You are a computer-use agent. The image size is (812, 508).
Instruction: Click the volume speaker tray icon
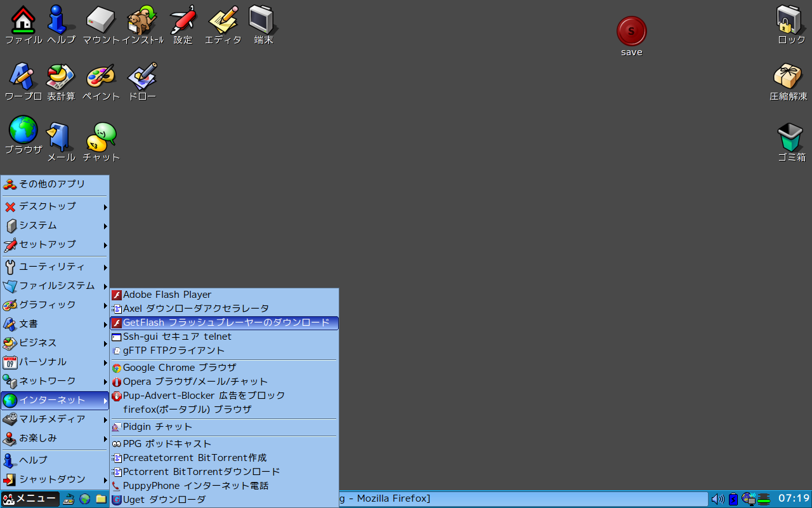717,499
